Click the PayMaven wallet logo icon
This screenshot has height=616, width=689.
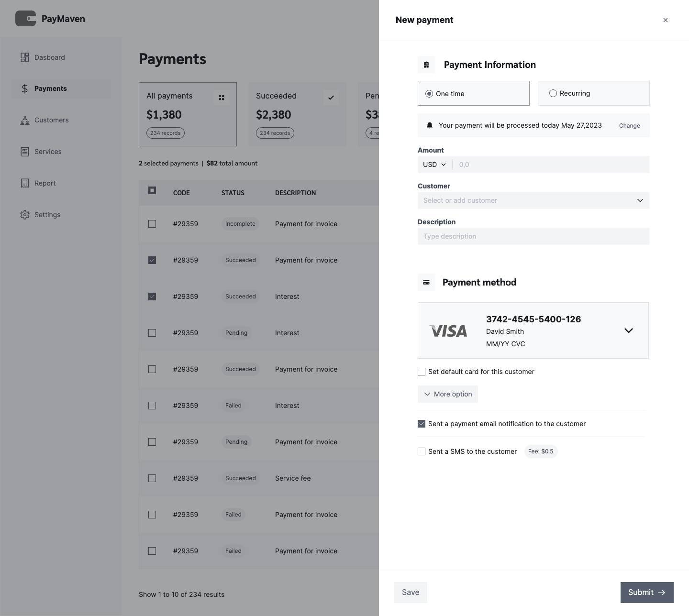pos(26,19)
